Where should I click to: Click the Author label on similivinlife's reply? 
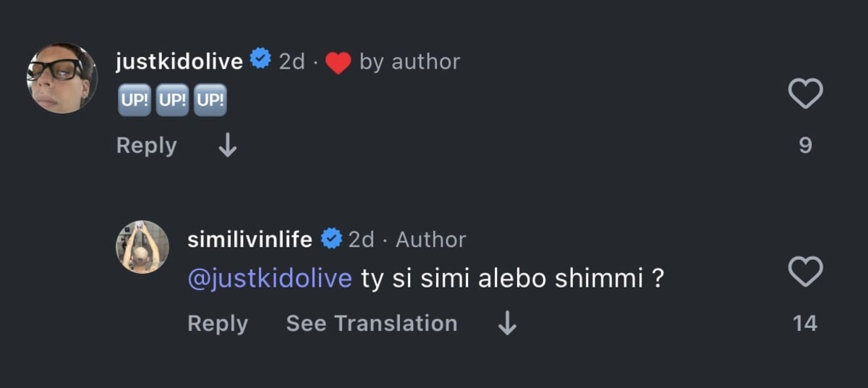(x=430, y=240)
